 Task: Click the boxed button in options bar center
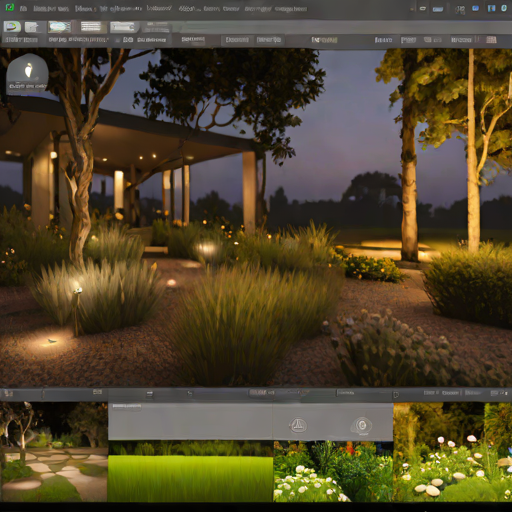pyautogui.click(x=237, y=40)
